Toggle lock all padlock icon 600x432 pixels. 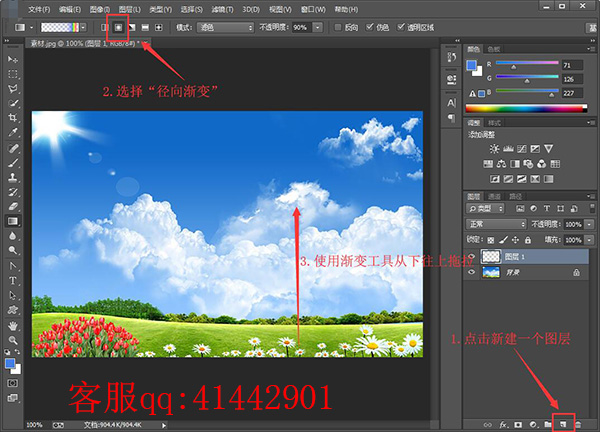point(528,240)
